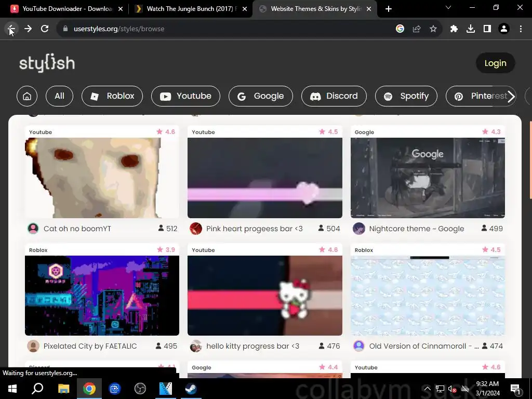
Task: Switch to Watch The Jungle Bunch tab
Action: coord(190,9)
